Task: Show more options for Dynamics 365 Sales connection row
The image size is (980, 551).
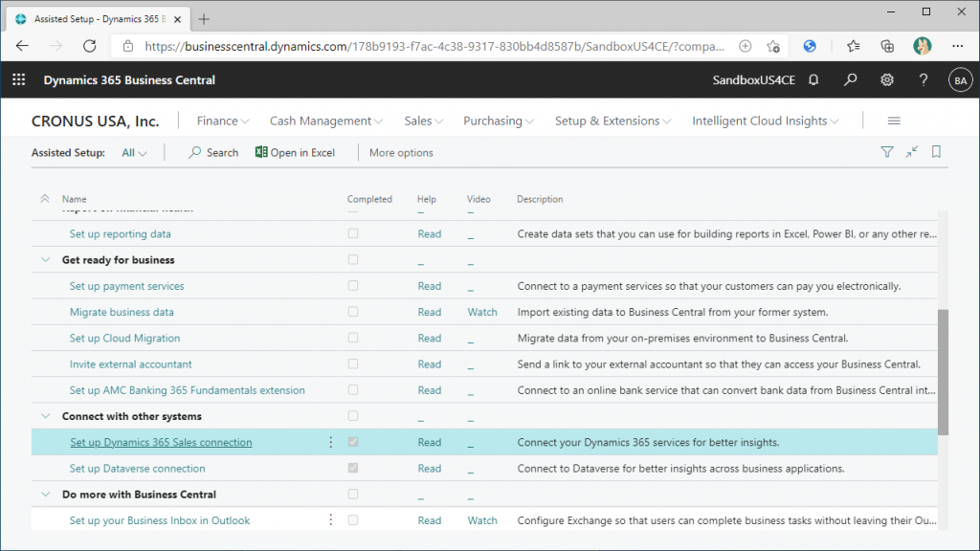Action: point(330,442)
